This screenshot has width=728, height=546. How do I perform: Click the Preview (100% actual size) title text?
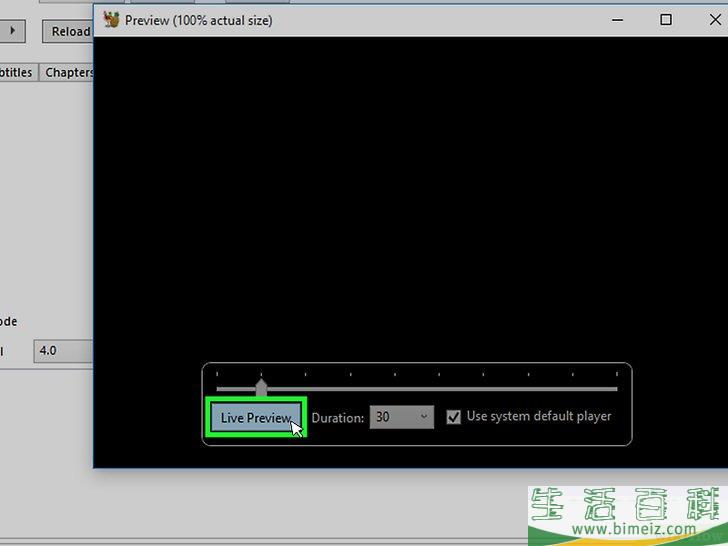tap(198, 20)
